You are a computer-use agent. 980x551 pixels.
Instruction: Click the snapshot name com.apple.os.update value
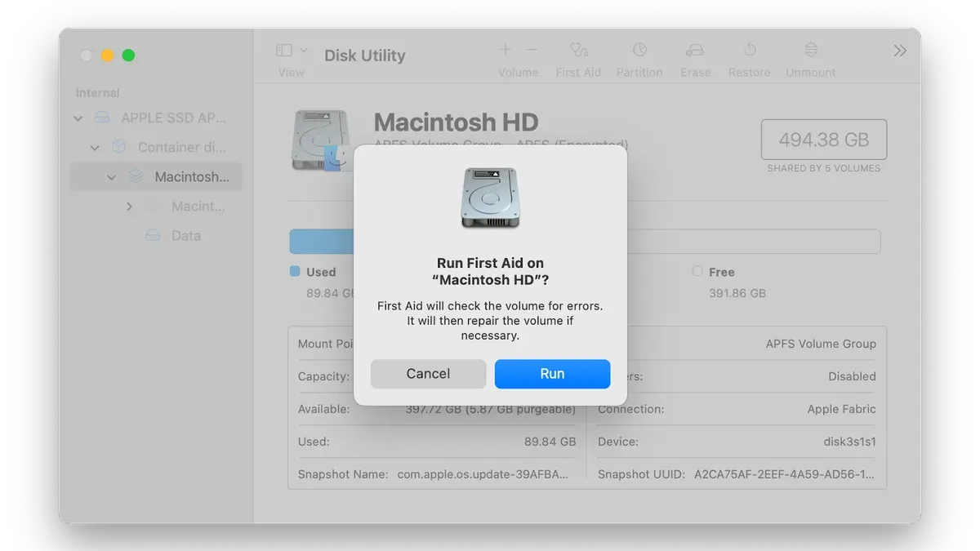point(483,474)
